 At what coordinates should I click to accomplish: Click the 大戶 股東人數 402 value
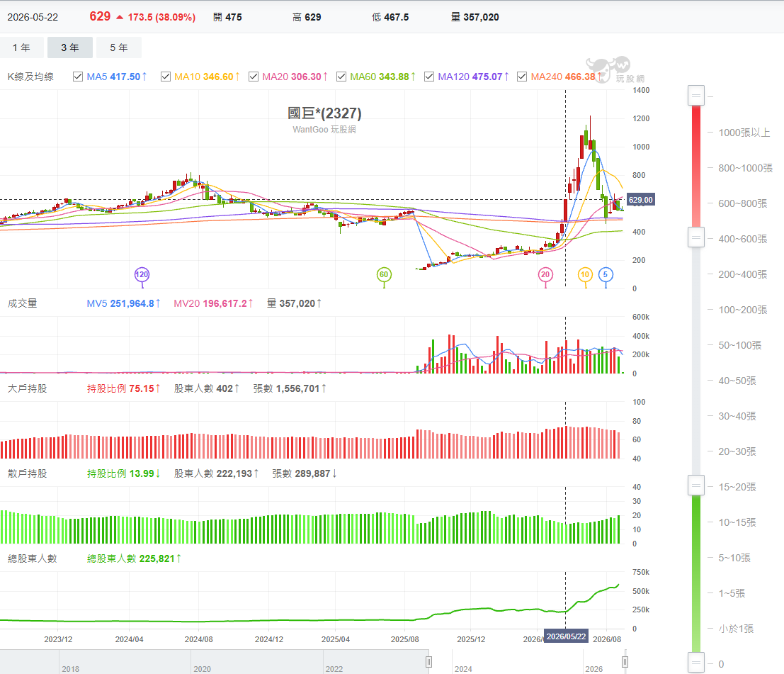click(x=207, y=389)
